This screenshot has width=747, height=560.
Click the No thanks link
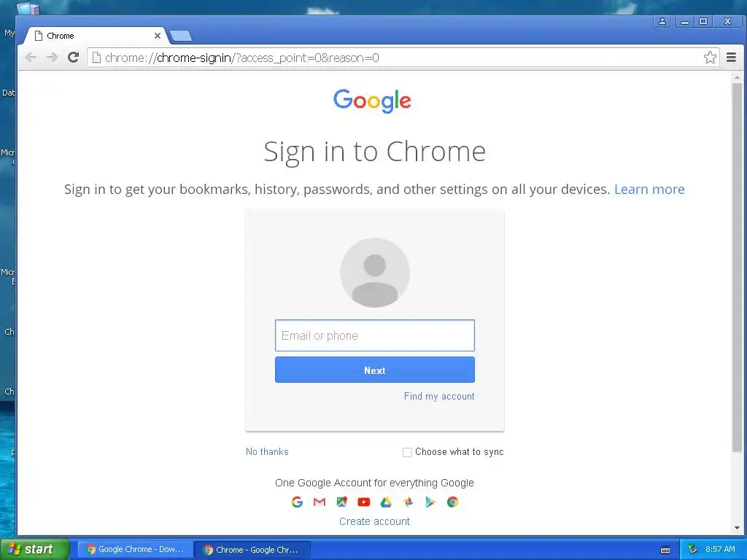(x=267, y=451)
